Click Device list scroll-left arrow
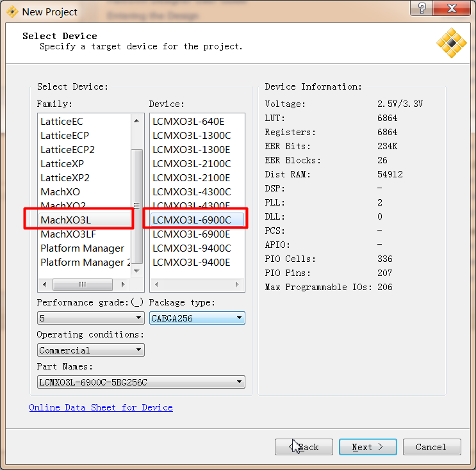The height and width of the screenshot is (470, 476). click(x=156, y=284)
